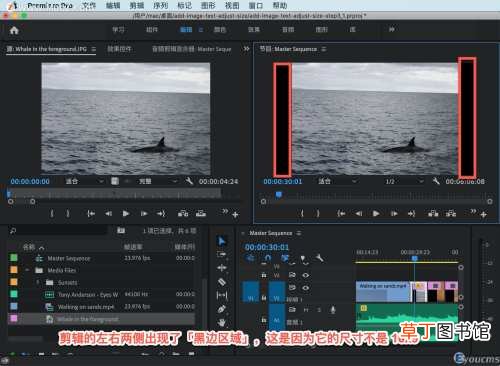Click Program monitor Extract button
Screen dimensions: 500x366
[x=451, y=213]
